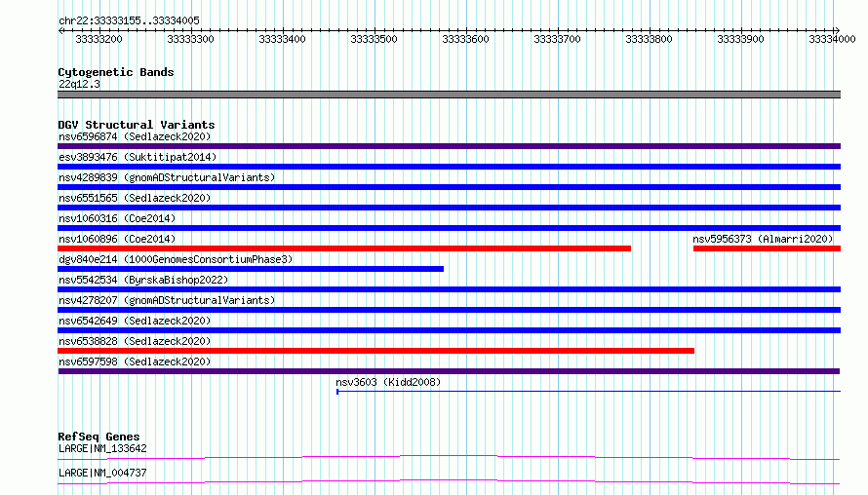Click the RefSeq Genes track heading
This screenshot has height=495, width=868.
99,437
